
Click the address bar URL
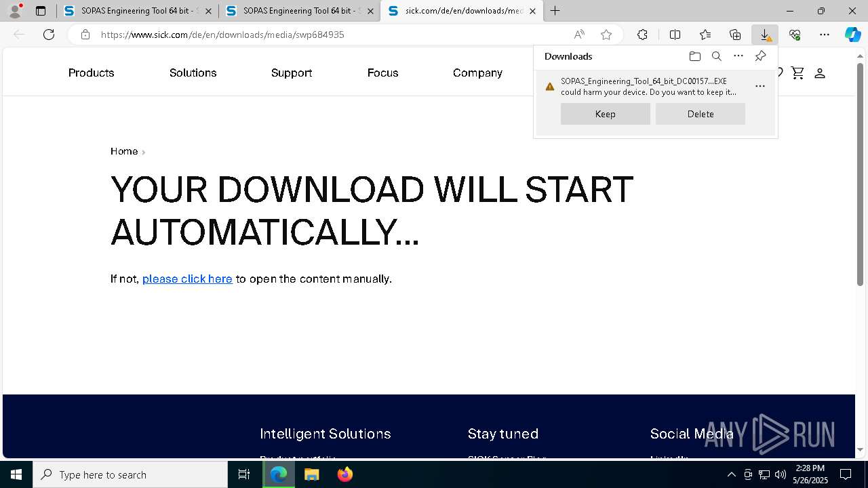pyautogui.click(x=222, y=35)
